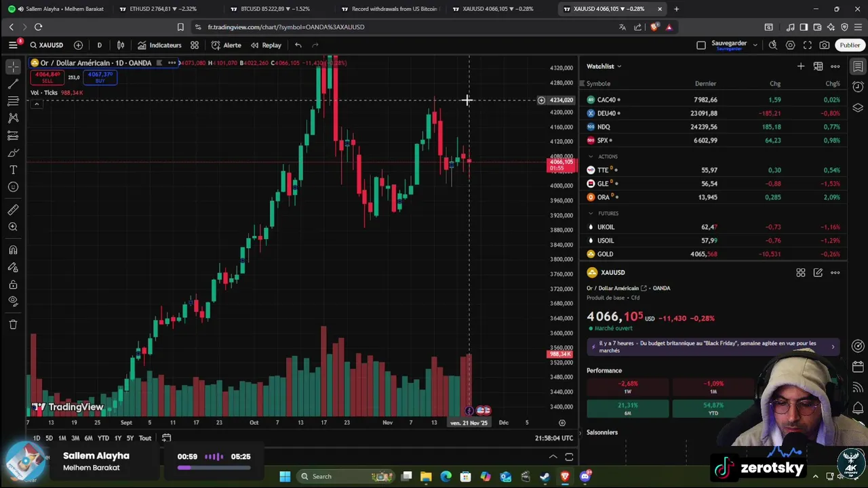Open watchlist advanced view icon
The height and width of the screenshot is (488, 868).
(818, 66)
